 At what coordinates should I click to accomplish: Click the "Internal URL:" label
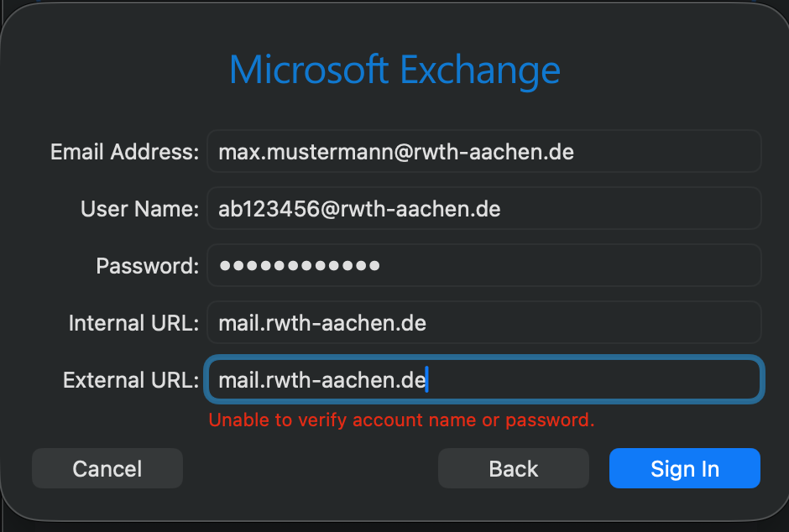(133, 323)
